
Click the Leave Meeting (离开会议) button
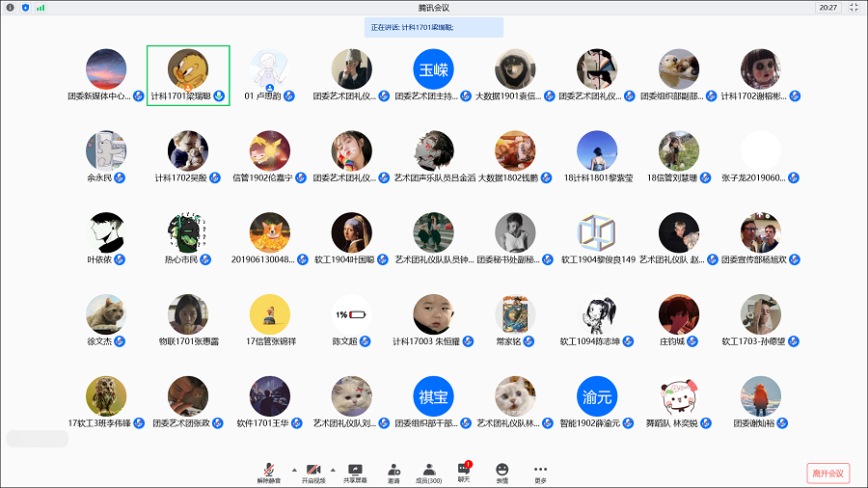(827, 473)
